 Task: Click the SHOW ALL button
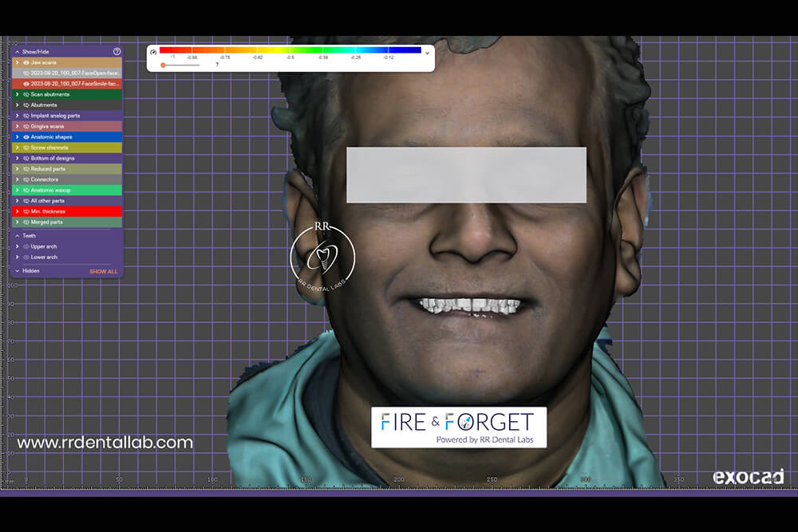pyautogui.click(x=103, y=271)
